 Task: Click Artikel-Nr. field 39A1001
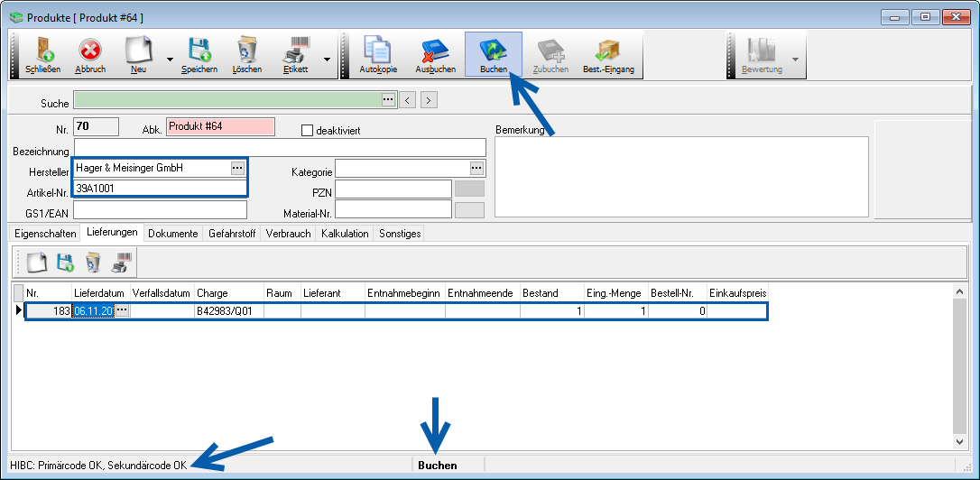161,189
